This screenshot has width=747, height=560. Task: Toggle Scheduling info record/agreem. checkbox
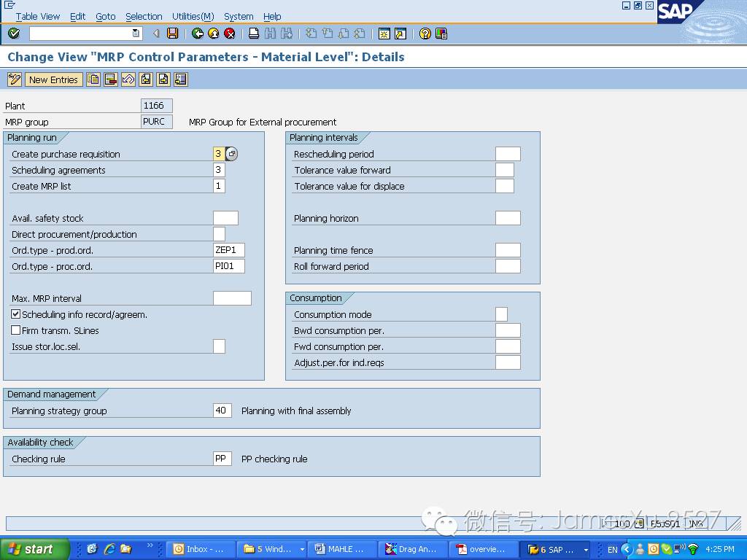pyautogui.click(x=16, y=314)
